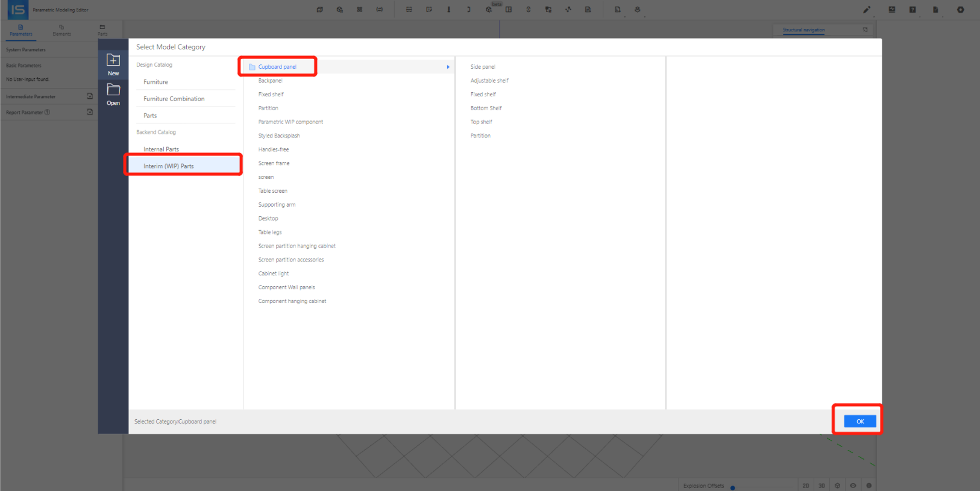The height and width of the screenshot is (491, 980).
Task: Click the Report Parameter help icon
Action: (x=48, y=112)
